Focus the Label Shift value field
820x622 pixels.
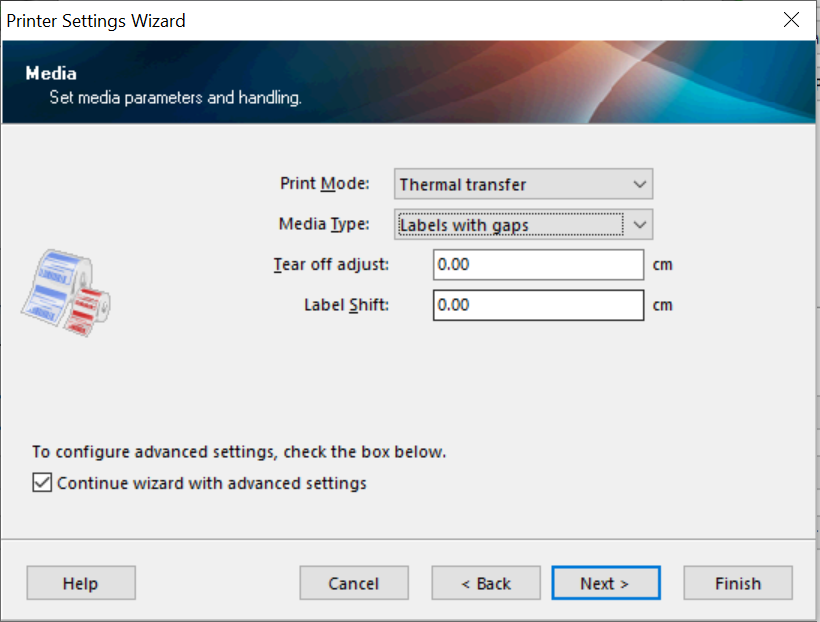538,305
